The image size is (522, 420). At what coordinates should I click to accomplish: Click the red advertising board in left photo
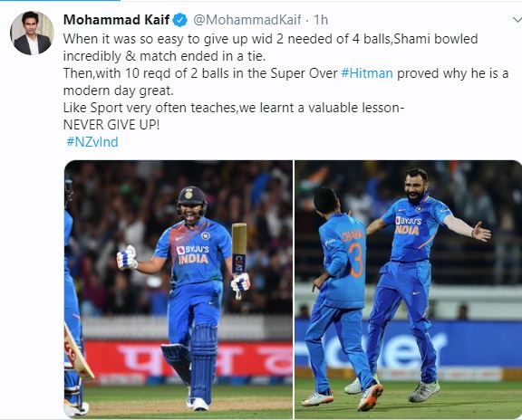pos(188,358)
